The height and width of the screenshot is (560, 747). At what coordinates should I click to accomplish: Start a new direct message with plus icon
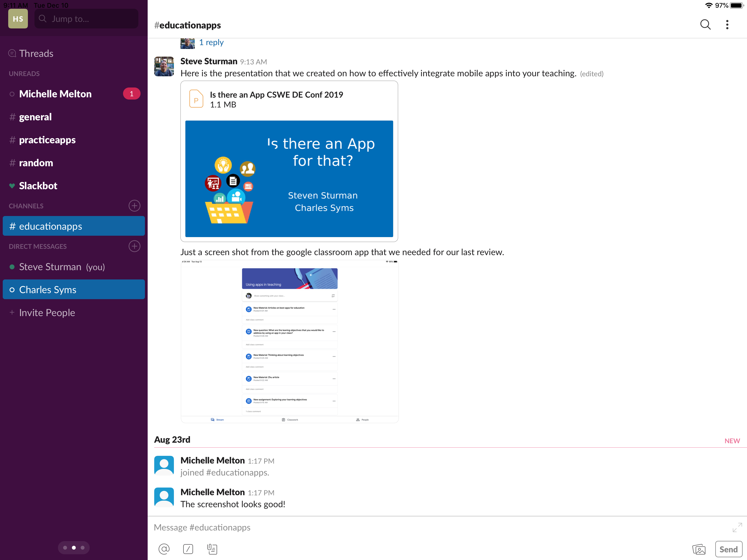point(135,246)
